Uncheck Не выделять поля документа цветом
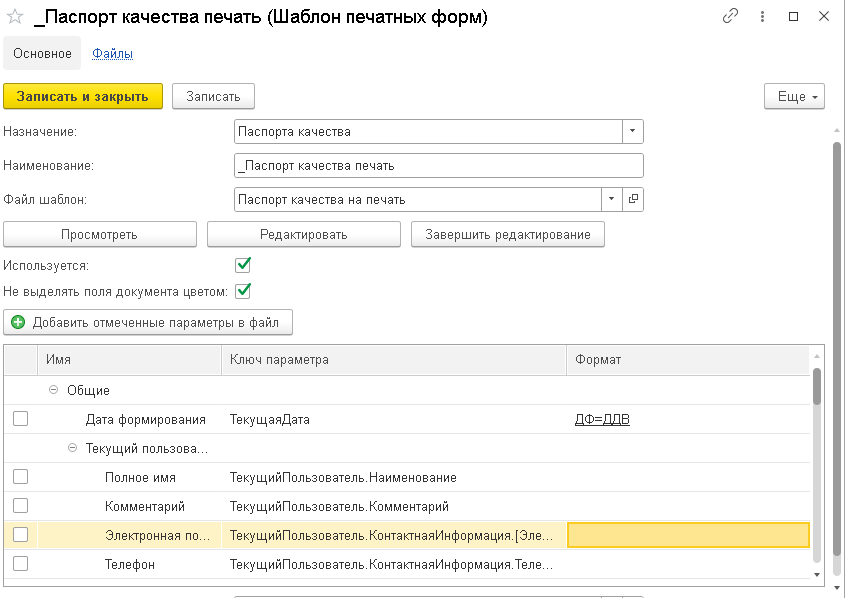Screen dimensions: 845x598 click(x=242, y=292)
